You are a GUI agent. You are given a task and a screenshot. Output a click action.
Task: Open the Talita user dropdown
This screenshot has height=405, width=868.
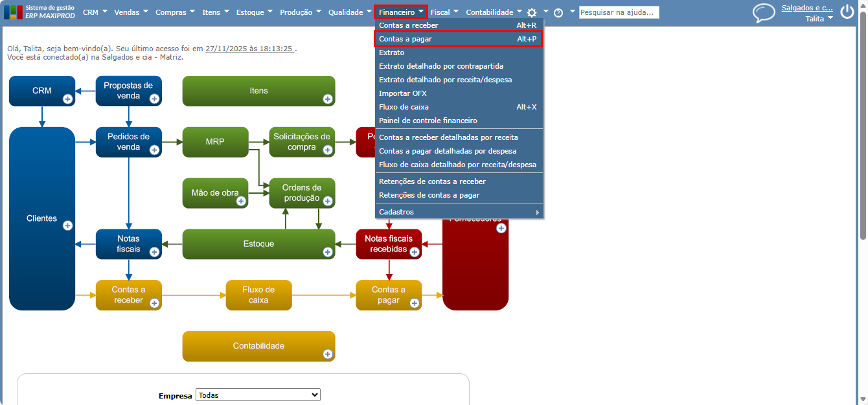819,19
